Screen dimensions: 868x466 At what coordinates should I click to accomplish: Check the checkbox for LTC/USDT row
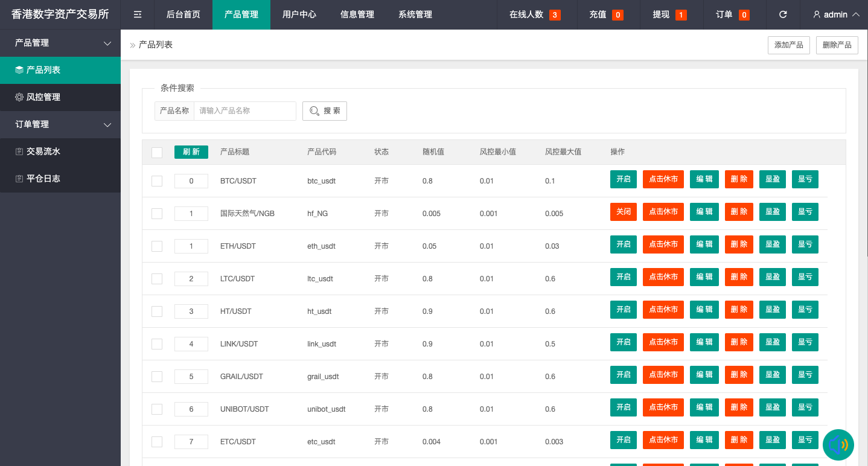coord(157,278)
